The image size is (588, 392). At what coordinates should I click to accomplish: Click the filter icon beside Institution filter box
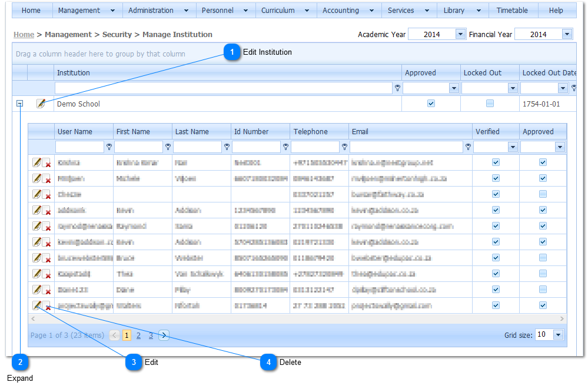point(397,88)
